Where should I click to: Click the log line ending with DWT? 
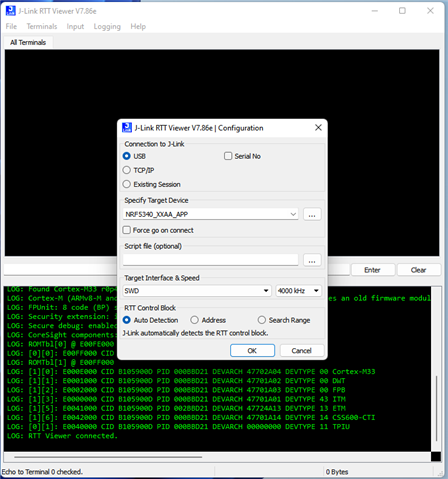pos(176,381)
